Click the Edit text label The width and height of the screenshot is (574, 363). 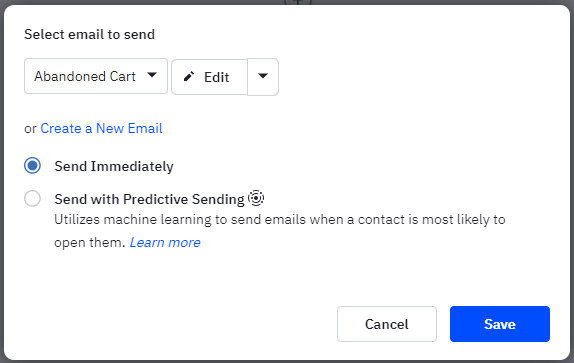click(x=217, y=77)
